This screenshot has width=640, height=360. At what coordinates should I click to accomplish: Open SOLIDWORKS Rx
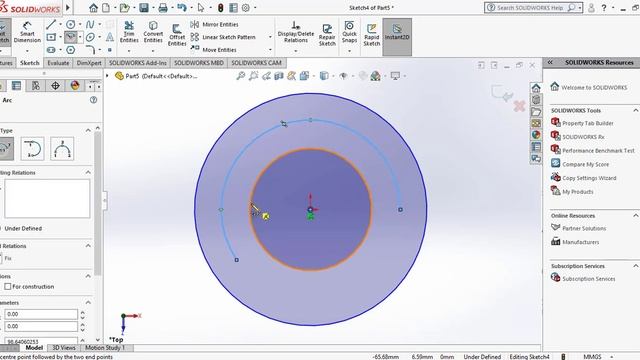[578, 137]
